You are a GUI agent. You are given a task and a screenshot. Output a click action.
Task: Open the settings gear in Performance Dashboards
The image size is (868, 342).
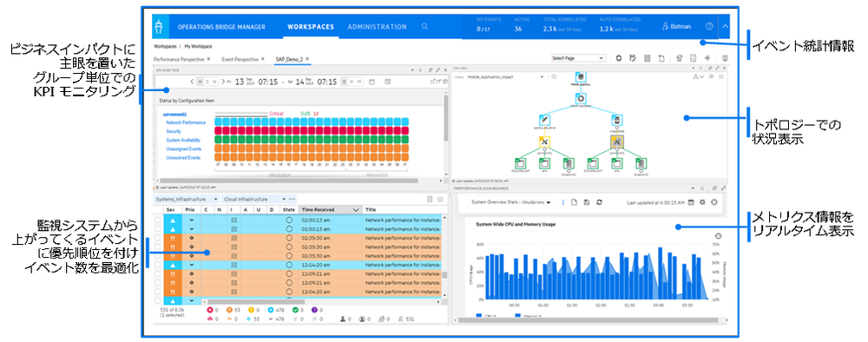(702, 202)
